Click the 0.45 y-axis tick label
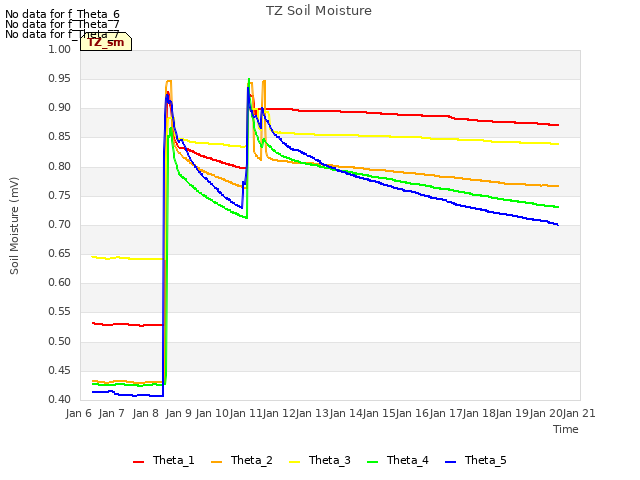 [60, 371]
